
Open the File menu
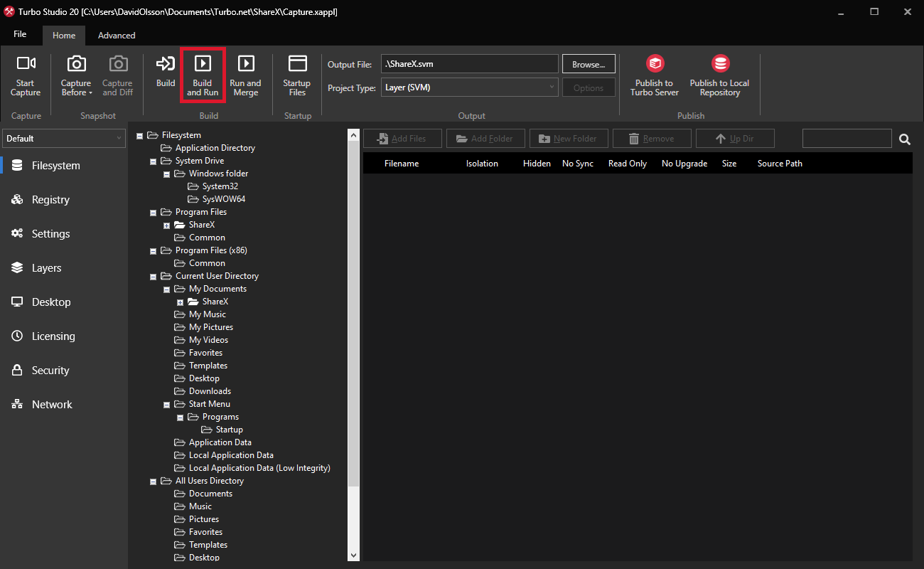20,33
